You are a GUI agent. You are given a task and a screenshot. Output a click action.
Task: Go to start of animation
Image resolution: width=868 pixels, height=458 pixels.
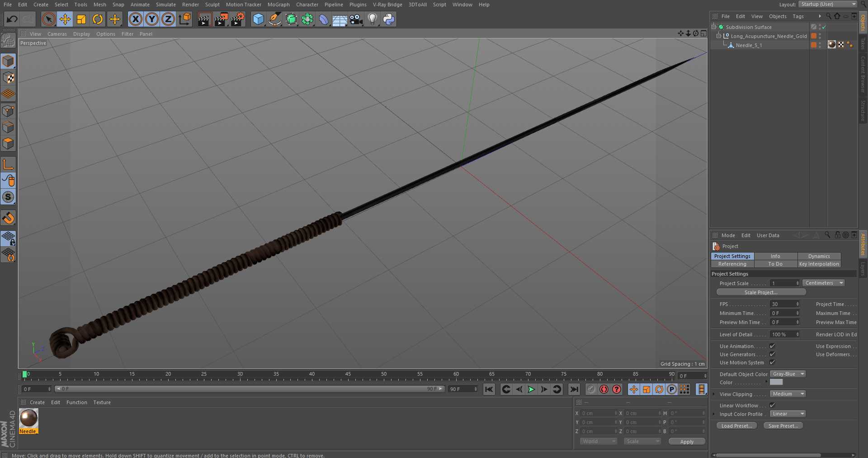pyautogui.click(x=489, y=389)
